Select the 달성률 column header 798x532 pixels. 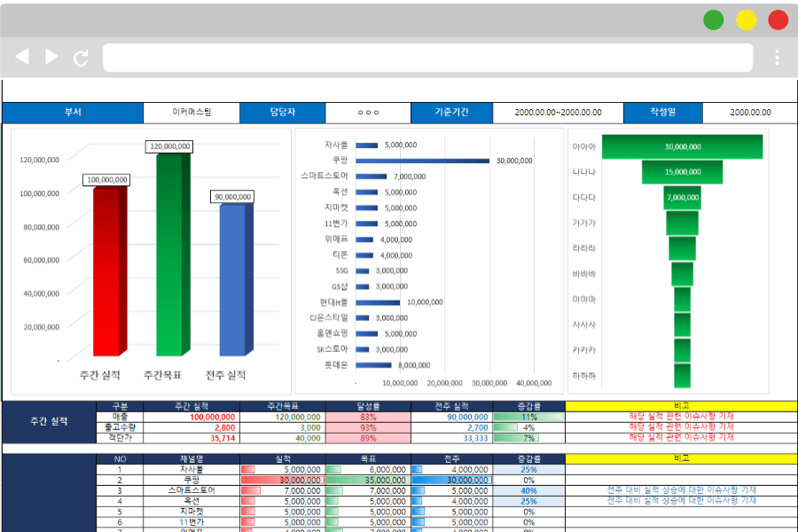point(368,406)
